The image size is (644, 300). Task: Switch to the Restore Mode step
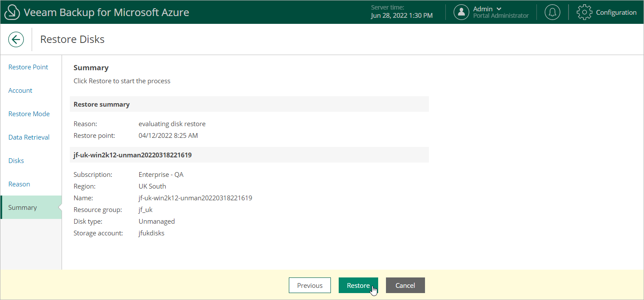[x=29, y=114]
